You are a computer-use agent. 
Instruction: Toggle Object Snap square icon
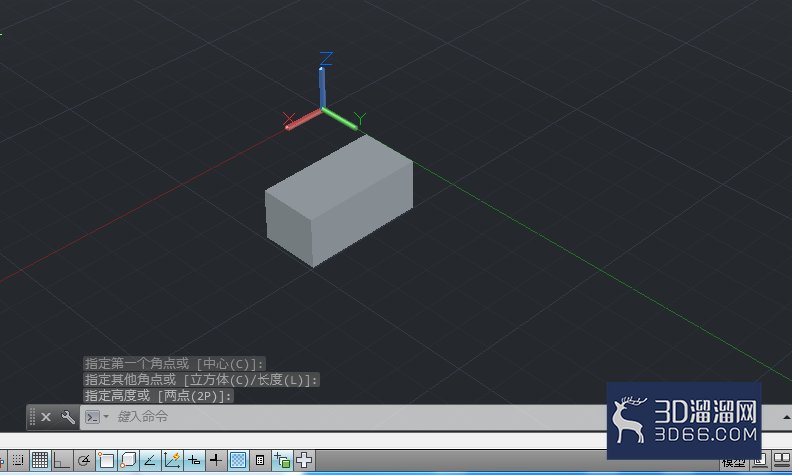pyautogui.click(x=106, y=460)
